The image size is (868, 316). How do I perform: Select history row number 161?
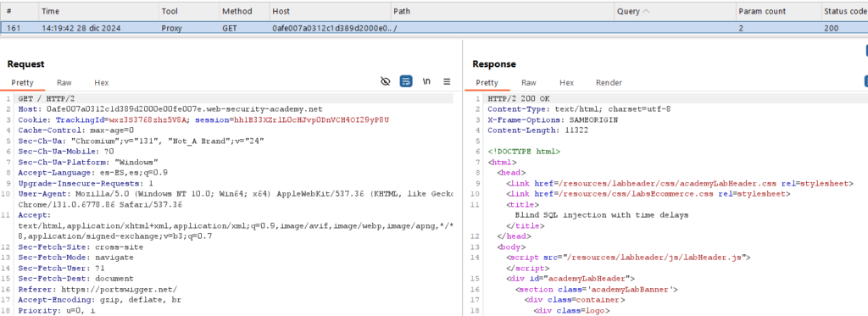pos(434,28)
